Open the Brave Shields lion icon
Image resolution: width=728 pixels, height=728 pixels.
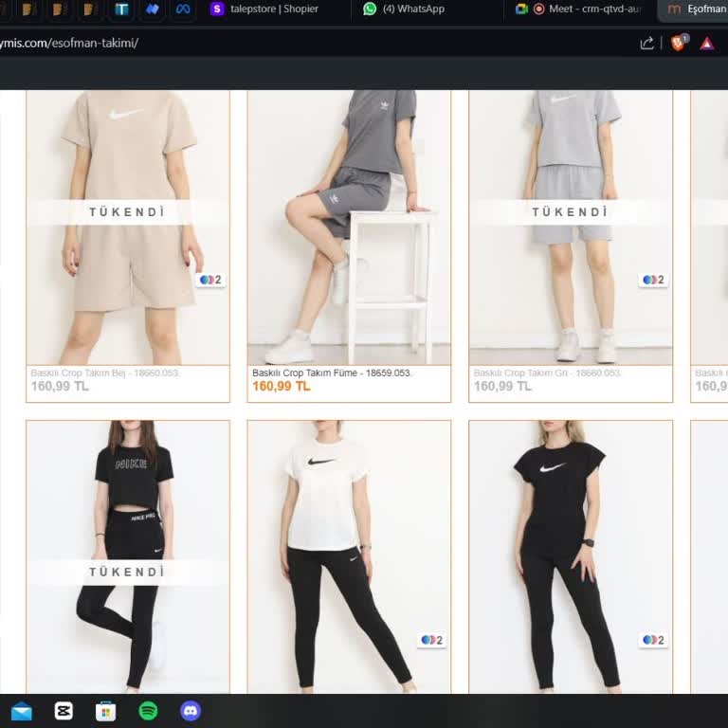[679, 43]
